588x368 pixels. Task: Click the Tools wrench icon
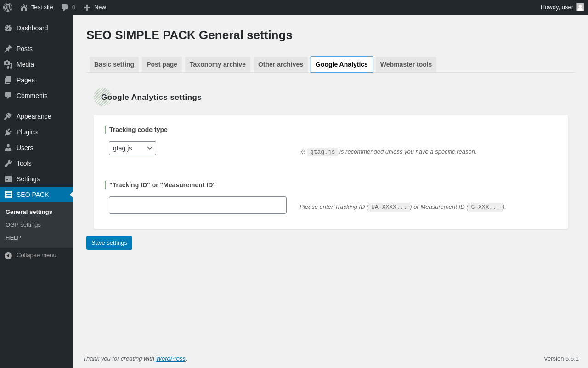point(8,163)
